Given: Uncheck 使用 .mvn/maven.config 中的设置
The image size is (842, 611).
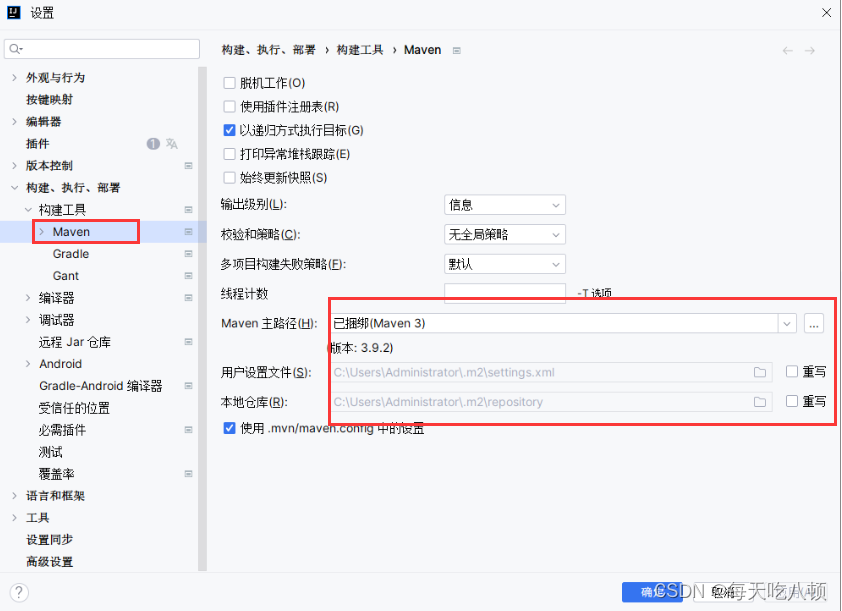Looking at the screenshot, I should pos(229,428).
